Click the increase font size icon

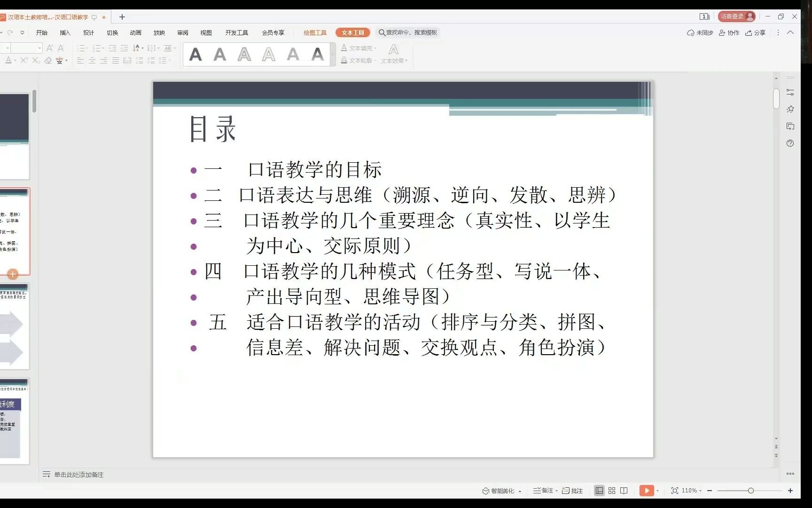click(50, 48)
